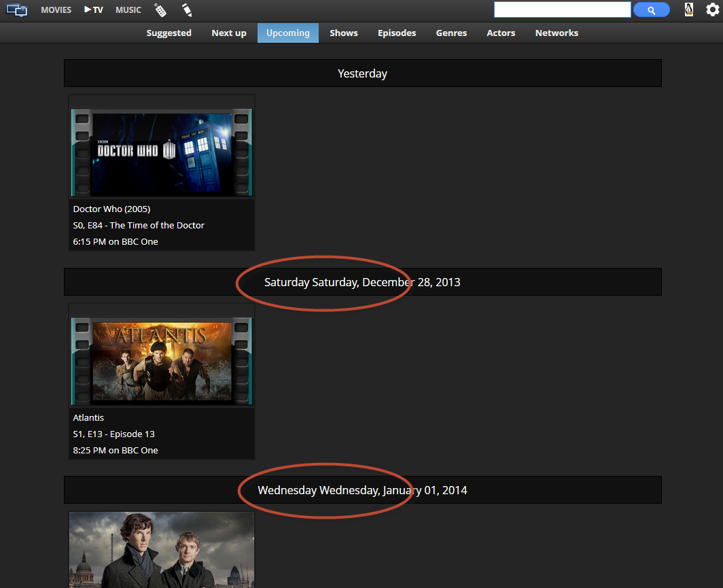This screenshot has width=723, height=588.
Task: Open the Next up tab
Action: click(x=229, y=33)
